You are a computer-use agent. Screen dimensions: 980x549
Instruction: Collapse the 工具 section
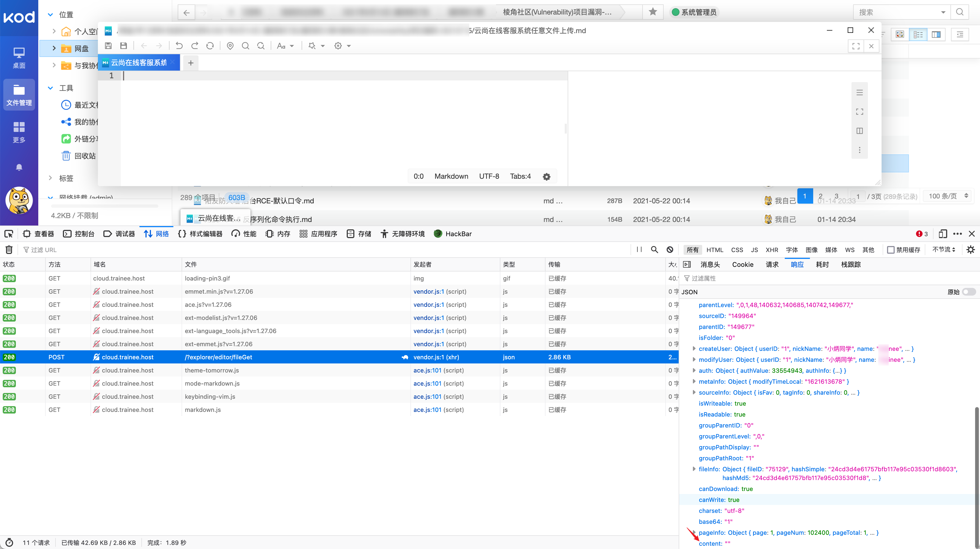pyautogui.click(x=50, y=88)
